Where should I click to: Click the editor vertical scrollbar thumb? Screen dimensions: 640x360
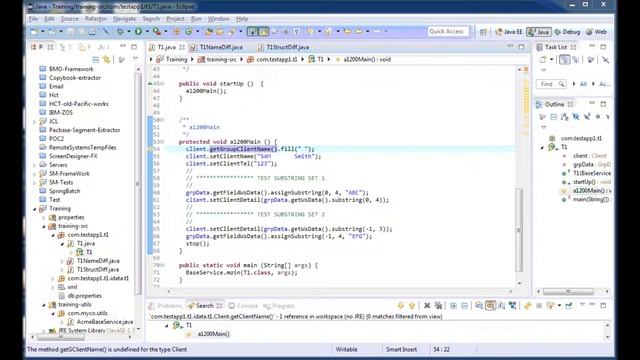coord(519,230)
